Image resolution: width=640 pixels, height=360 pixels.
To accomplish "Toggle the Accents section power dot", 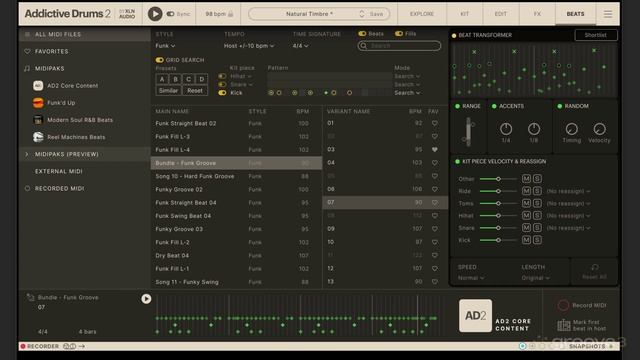I will click(494, 106).
